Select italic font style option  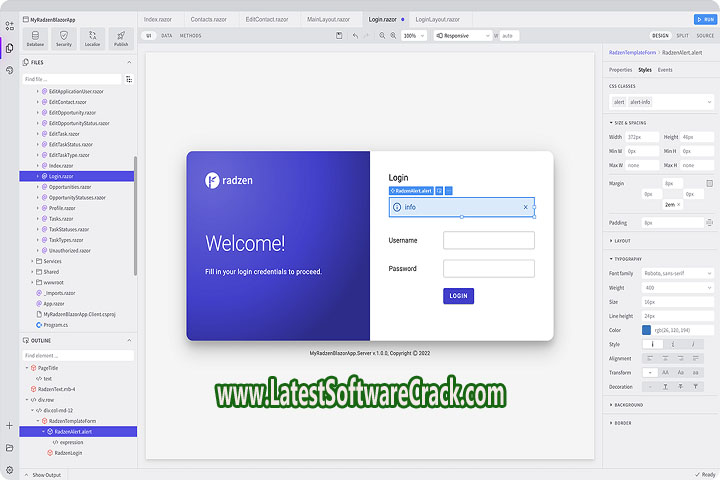(x=673, y=344)
